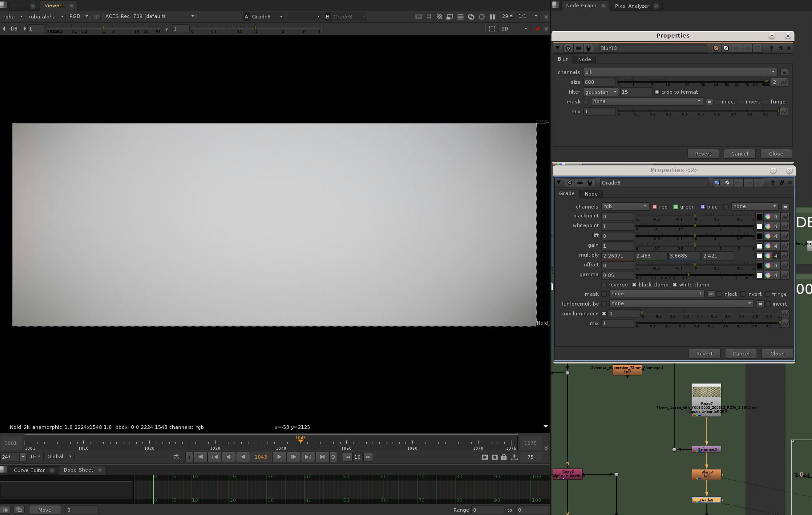Jump to the first frame
The height and width of the screenshot is (515, 812).
click(200, 457)
